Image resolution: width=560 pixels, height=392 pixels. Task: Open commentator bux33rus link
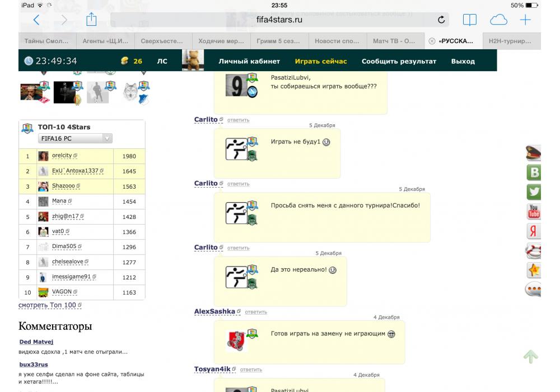click(x=34, y=365)
